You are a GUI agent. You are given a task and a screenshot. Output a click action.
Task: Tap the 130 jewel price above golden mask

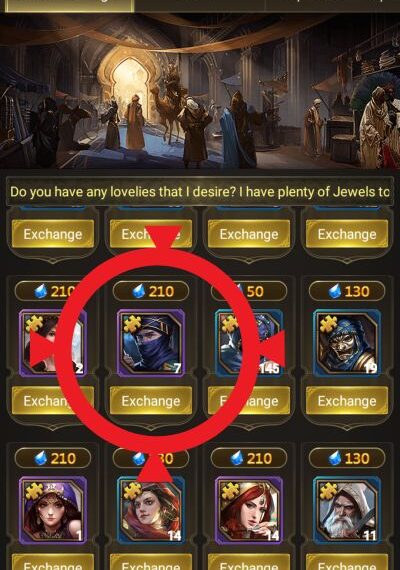(347, 291)
